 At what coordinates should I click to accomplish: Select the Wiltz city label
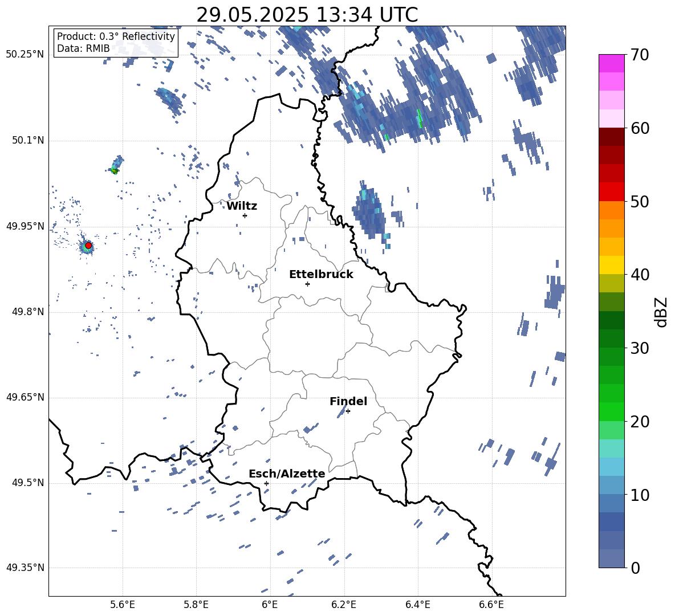tap(242, 206)
